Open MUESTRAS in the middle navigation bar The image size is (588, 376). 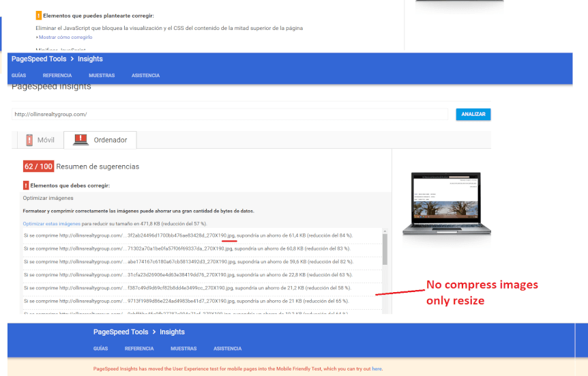click(102, 76)
